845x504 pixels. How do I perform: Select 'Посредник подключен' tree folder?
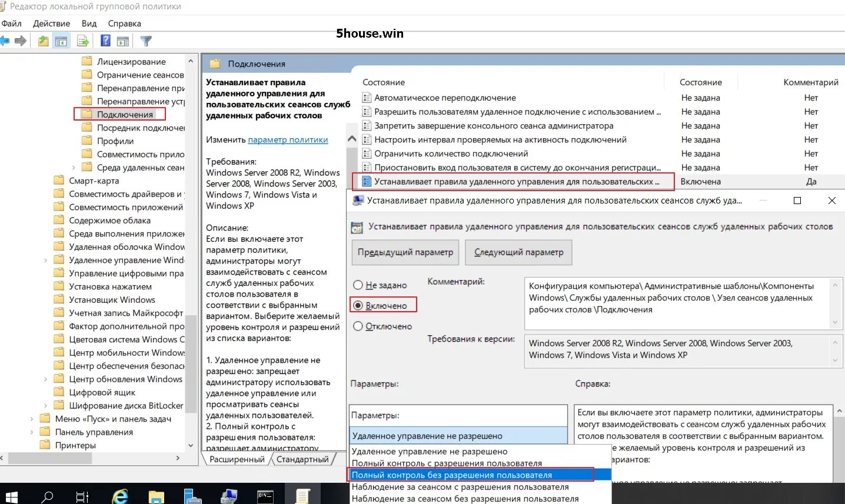pyautogui.click(x=141, y=128)
